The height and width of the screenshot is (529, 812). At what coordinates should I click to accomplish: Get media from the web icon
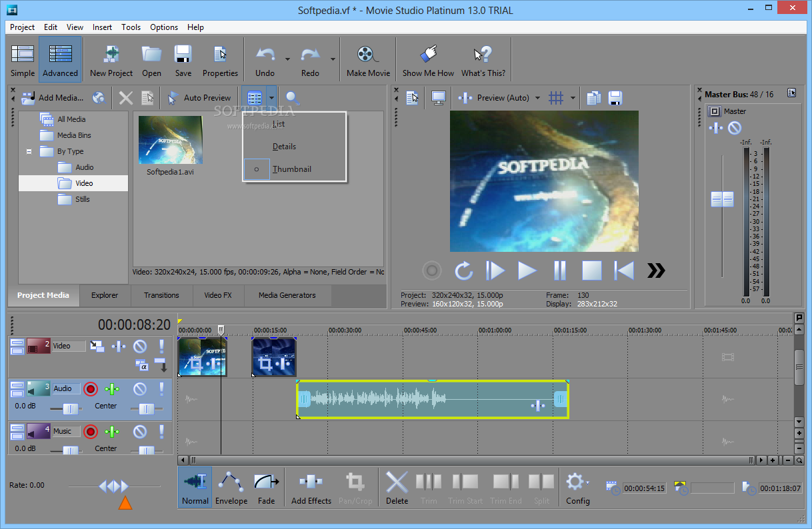click(x=99, y=98)
